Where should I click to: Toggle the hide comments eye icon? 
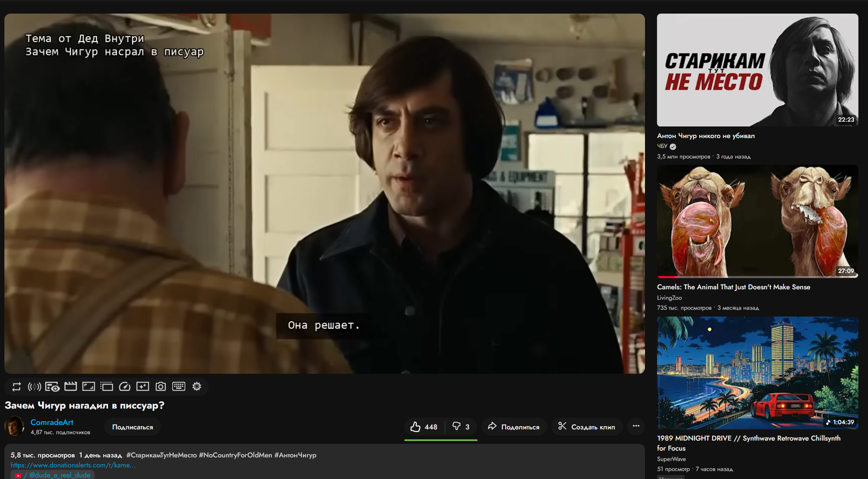coord(52,387)
